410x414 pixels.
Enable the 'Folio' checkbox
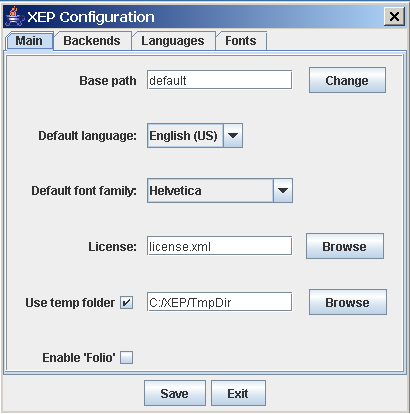[126, 358]
